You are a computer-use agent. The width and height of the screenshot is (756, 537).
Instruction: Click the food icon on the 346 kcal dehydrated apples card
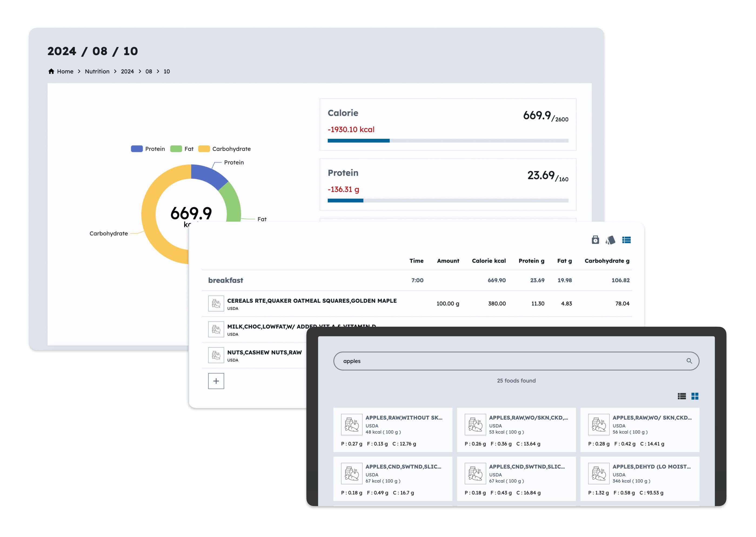pos(598,473)
